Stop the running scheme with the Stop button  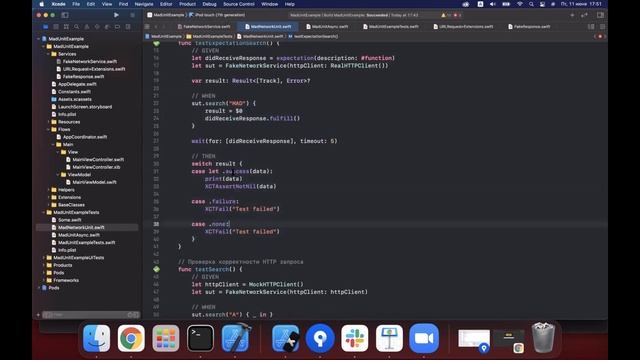(x=132, y=15)
